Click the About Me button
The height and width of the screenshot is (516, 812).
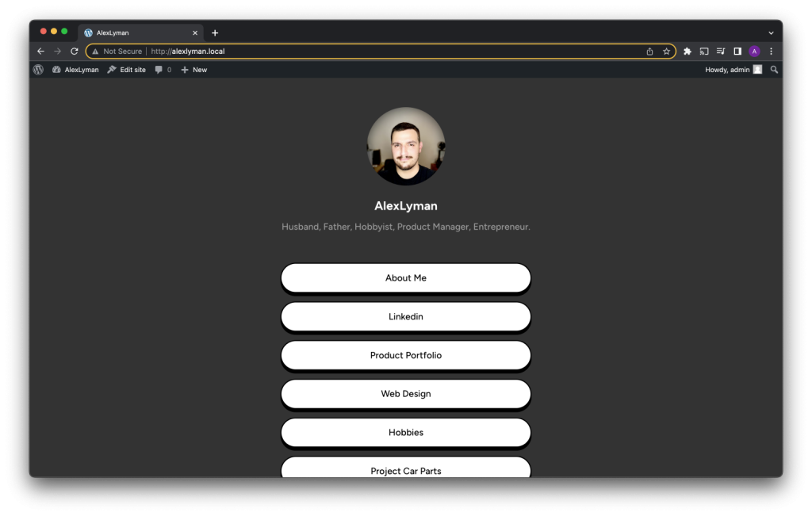click(406, 278)
